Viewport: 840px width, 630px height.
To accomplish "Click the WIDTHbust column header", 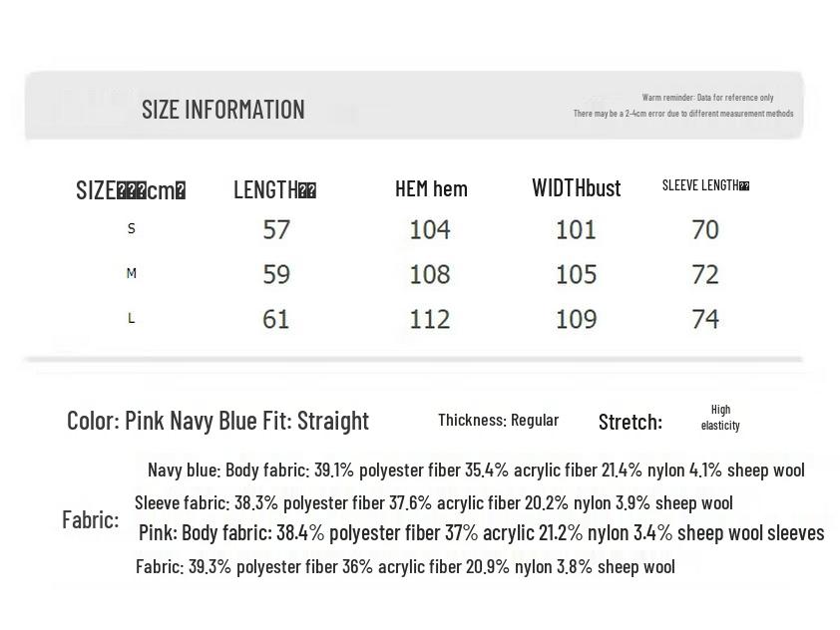I will 576,188.
